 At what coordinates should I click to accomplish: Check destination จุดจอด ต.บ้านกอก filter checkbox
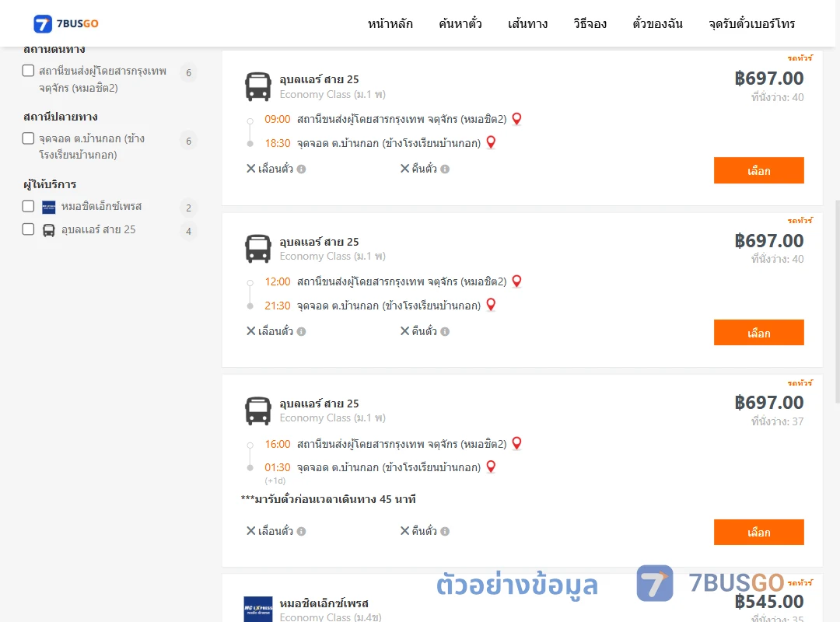pos(29,138)
